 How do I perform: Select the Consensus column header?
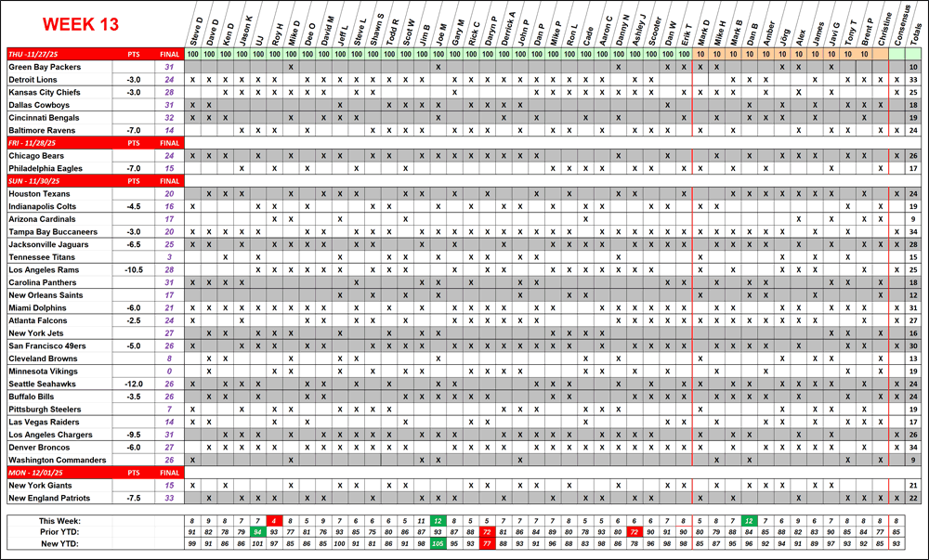(897, 28)
